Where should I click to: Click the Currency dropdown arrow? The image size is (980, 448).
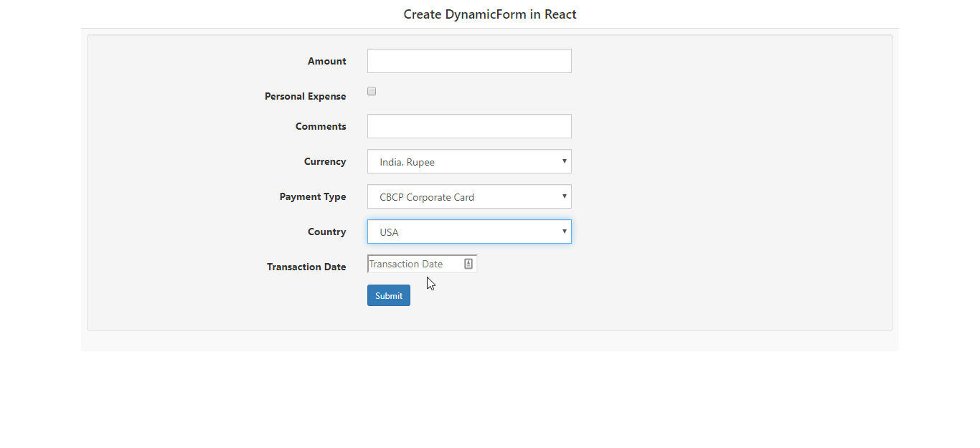(565, 161)
